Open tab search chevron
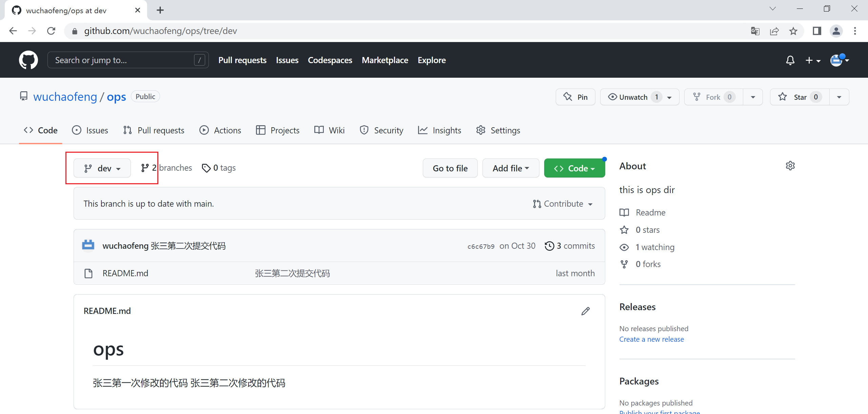This screenshot has width=868, height=414. click(772, 9)
